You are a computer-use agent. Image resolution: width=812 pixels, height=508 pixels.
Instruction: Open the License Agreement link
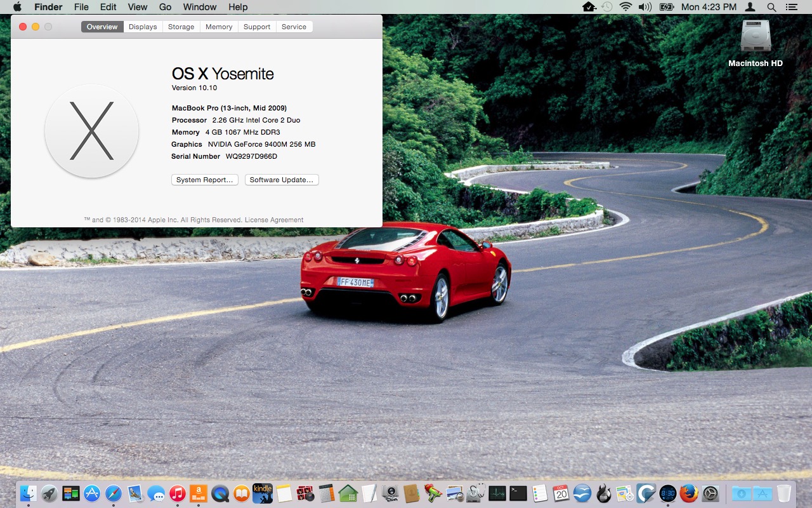[x=274, y=220]
